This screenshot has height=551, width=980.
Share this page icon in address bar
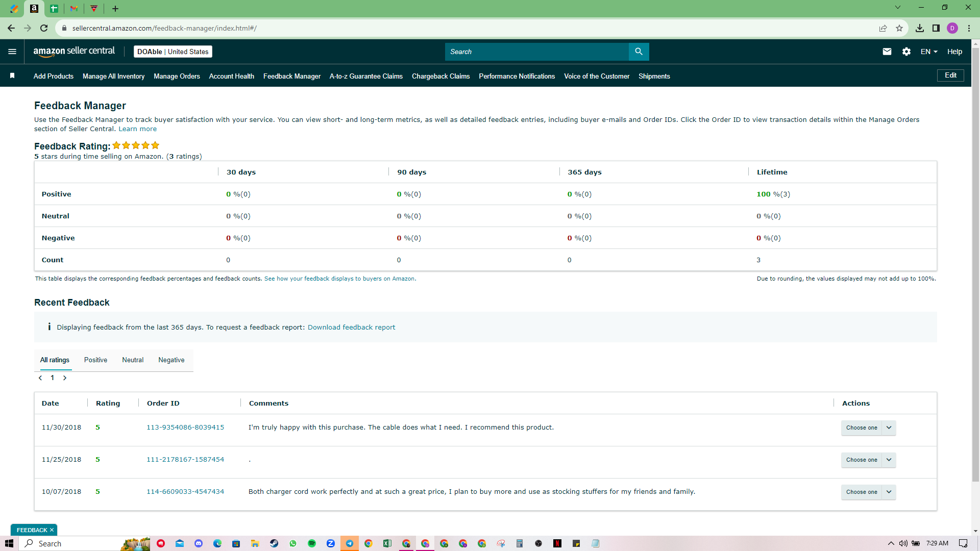(883, 28)
